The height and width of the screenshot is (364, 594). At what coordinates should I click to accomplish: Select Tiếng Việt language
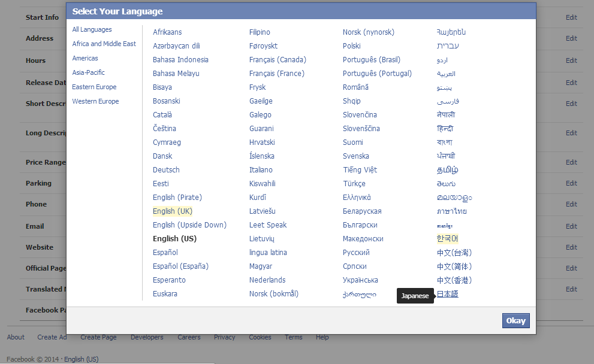click(x=360, y=170)
